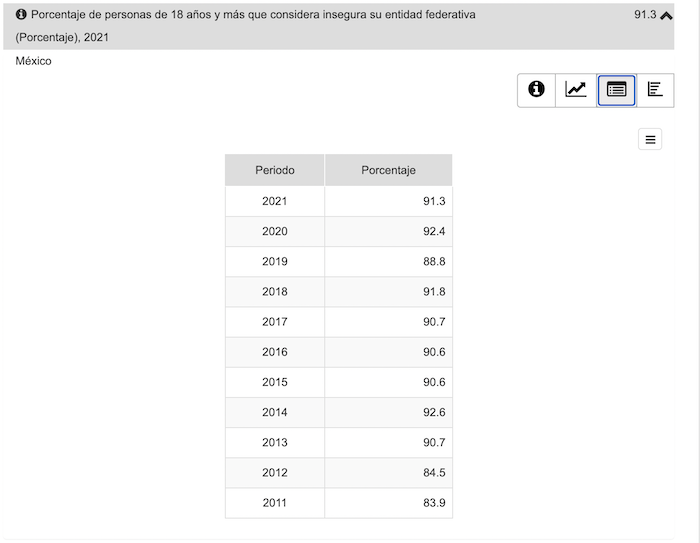
Task: Click the México label below the header
Action: (x=33, y=61)
